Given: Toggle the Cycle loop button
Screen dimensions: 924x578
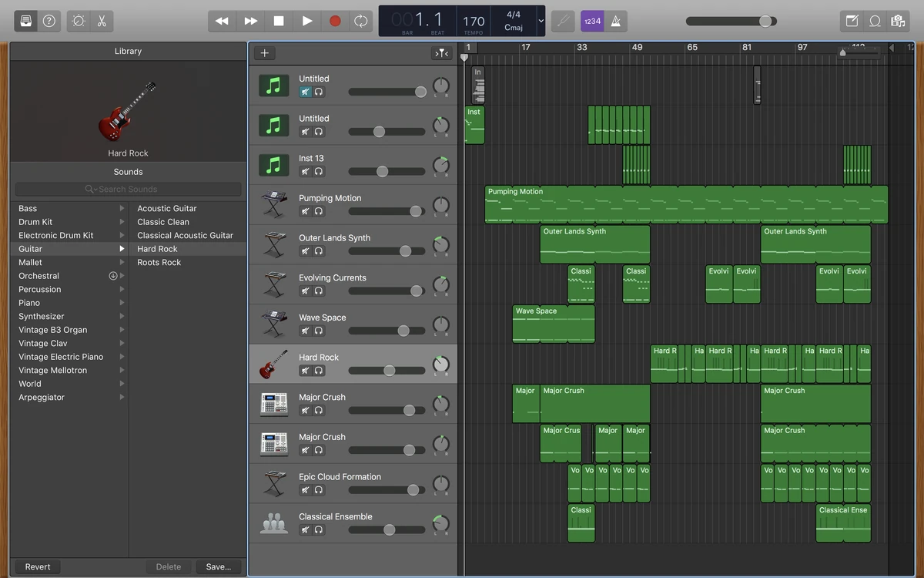Looking at the screenshot, I should pyautogui.click(x=360, y=21).
